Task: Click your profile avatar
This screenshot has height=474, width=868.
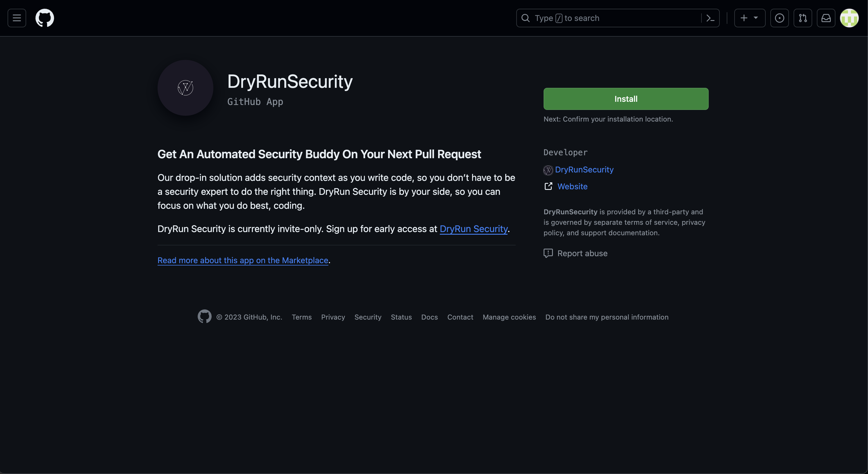Action: tap(850, 18)
